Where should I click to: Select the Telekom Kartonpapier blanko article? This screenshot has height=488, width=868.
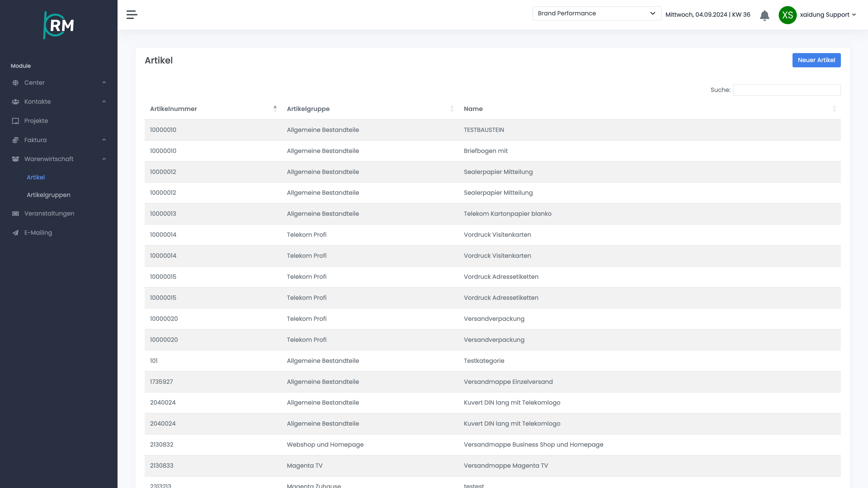click(x=507, y=214)
